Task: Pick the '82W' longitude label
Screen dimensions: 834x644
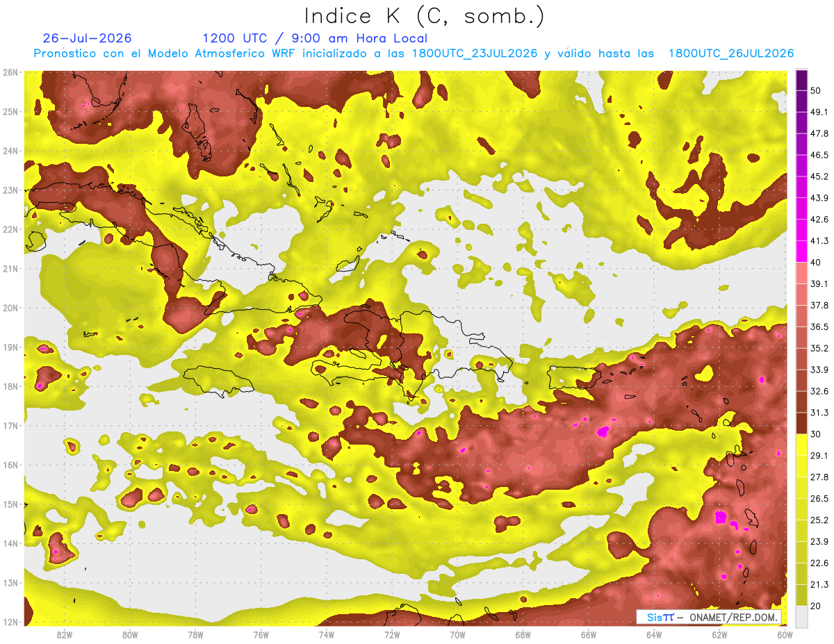Action: click(65, 634)
